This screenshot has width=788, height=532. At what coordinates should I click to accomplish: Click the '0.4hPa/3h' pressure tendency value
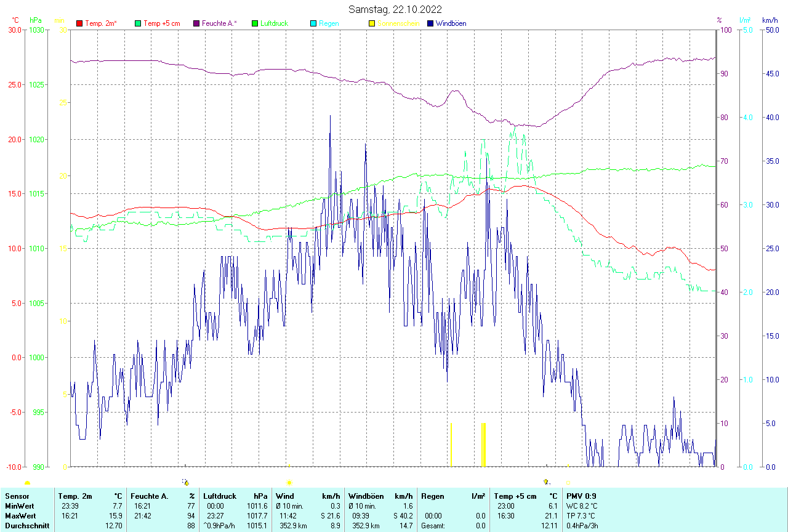(582, 526)
